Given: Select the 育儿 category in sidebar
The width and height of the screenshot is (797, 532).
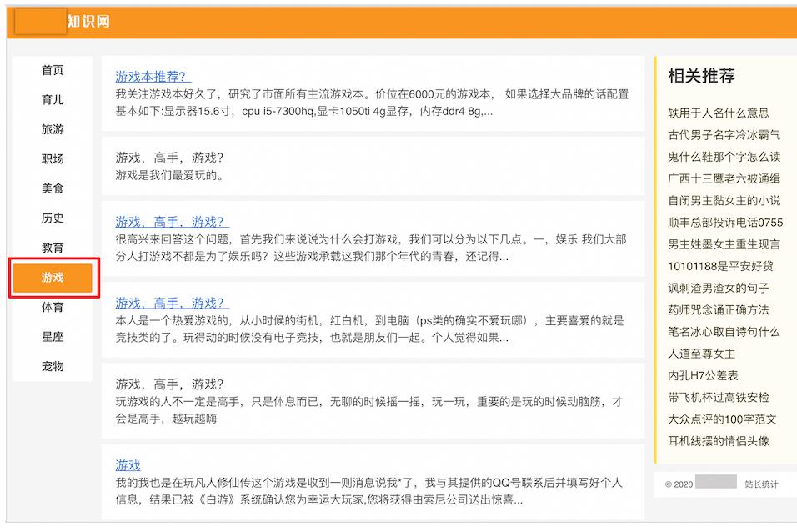Looking at the screenshot, I should click(x=54, y=100).
